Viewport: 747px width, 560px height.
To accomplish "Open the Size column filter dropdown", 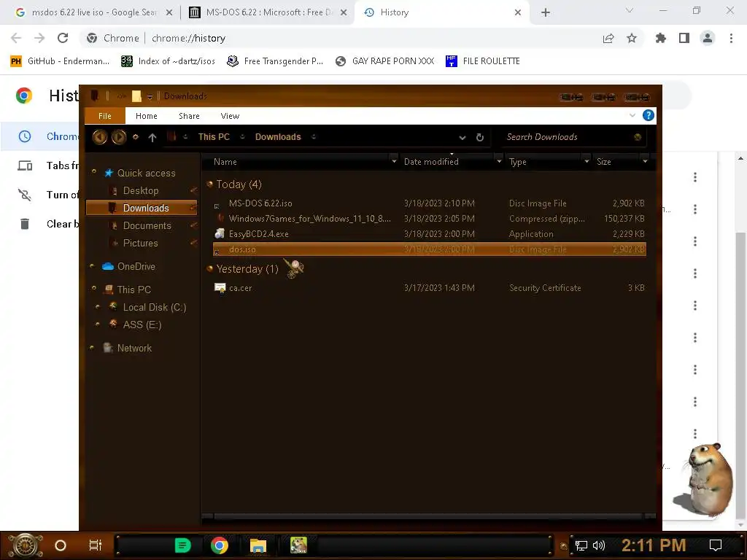I will [x=645, y=162].
